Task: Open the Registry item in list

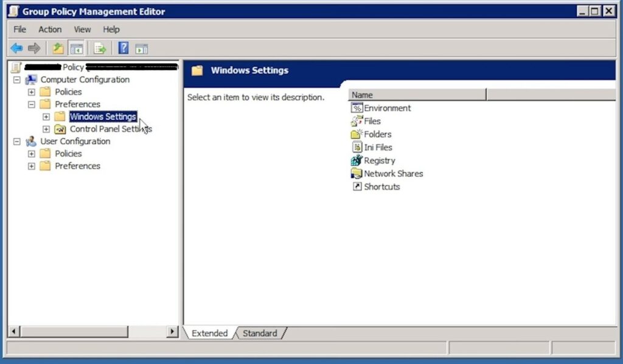Action: [379, 160]
